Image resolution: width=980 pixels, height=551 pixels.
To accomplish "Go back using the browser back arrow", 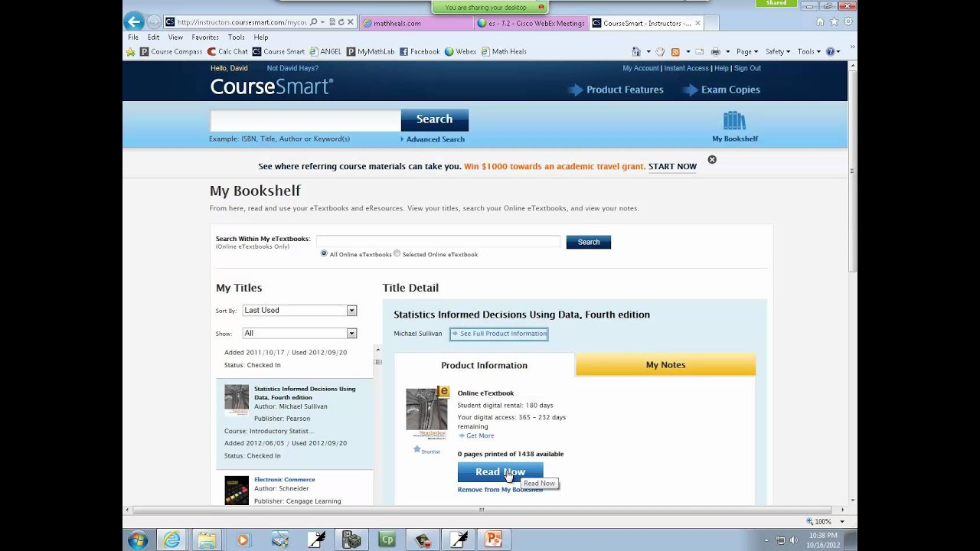I will coord(134,22).
